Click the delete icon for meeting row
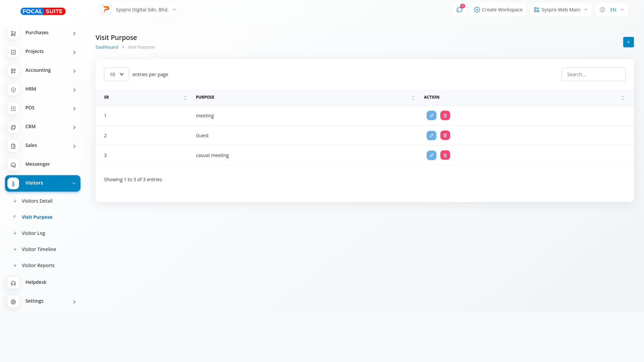Viewport: 644px width, 362px height. point(445,116)
